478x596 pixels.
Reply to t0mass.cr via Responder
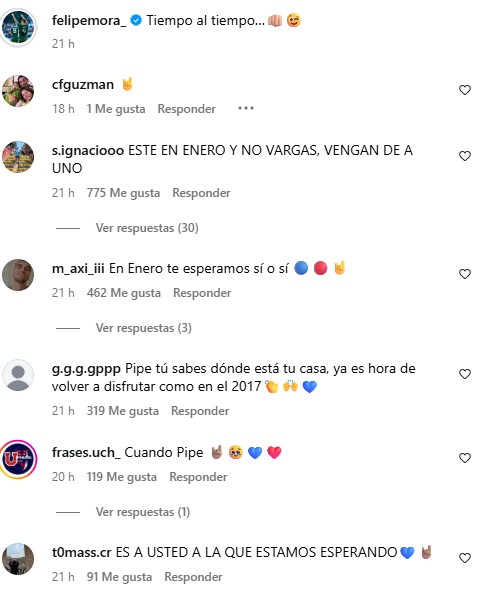point(193,577)
